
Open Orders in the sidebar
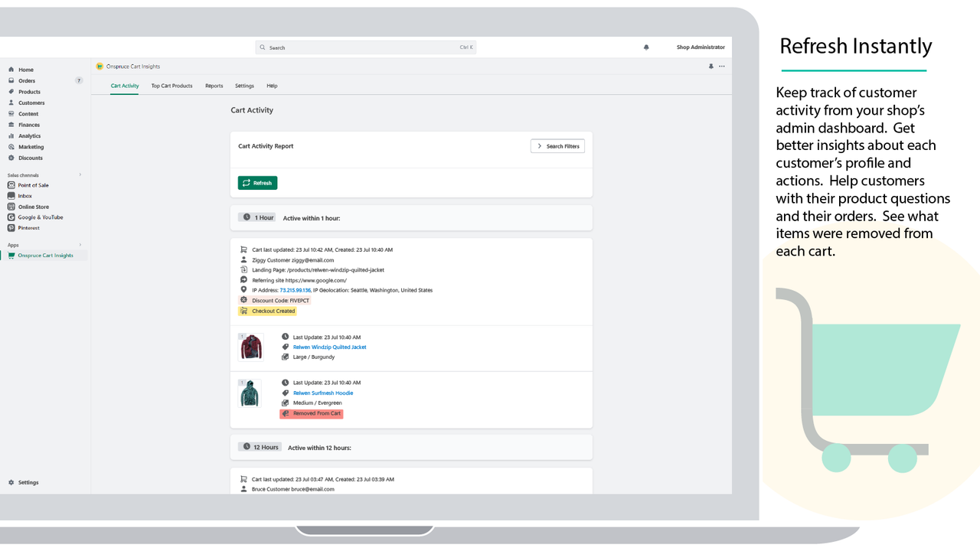pyautogui.click(x=27, y=80)
